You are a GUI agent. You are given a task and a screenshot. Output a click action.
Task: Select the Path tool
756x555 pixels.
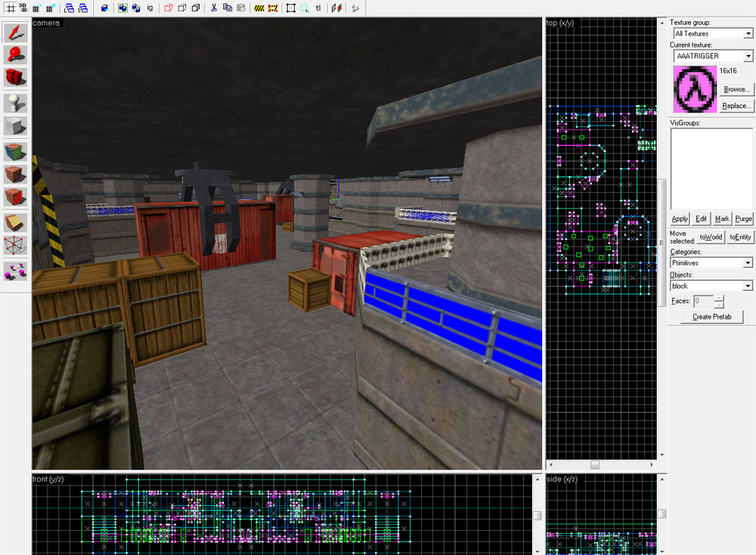point(15,271)
